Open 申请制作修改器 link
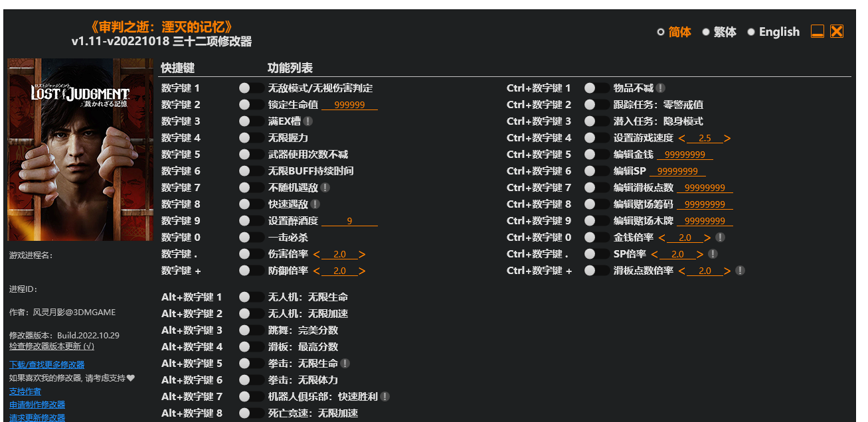Screen dimensions: 868x422 pos(37,405)
